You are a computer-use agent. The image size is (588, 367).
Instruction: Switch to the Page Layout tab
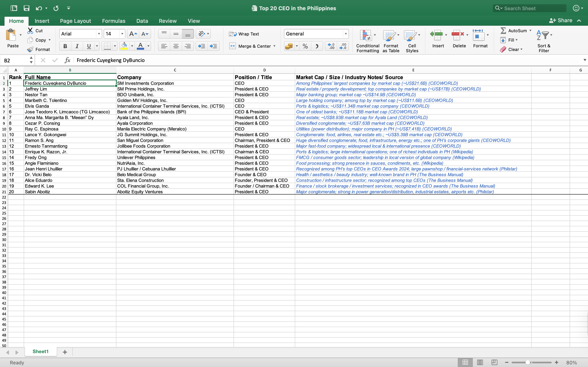[x=75, y=21]
